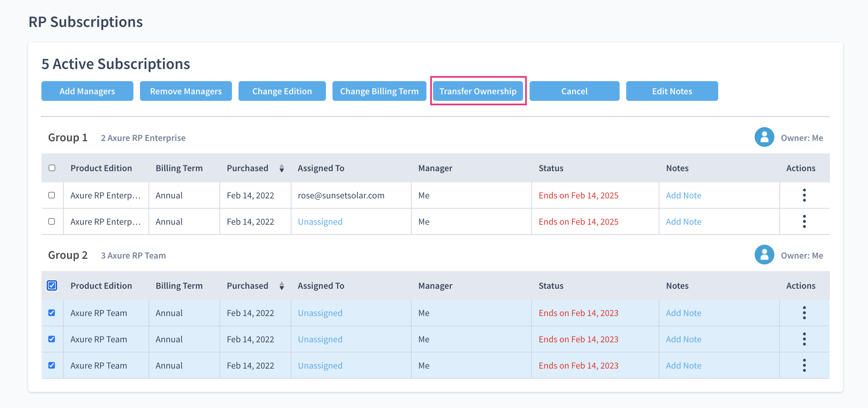Click the Group 1 owner avatar icon
The image size is (868, 408).
pyautogui.click(x=764, y=137)
